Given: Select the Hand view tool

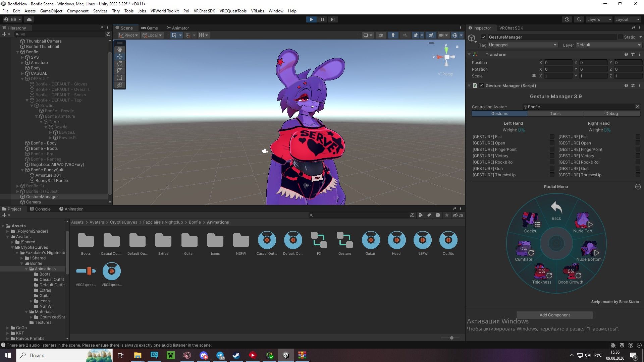Looking at the screenshot, I should (x=120, y=50).
